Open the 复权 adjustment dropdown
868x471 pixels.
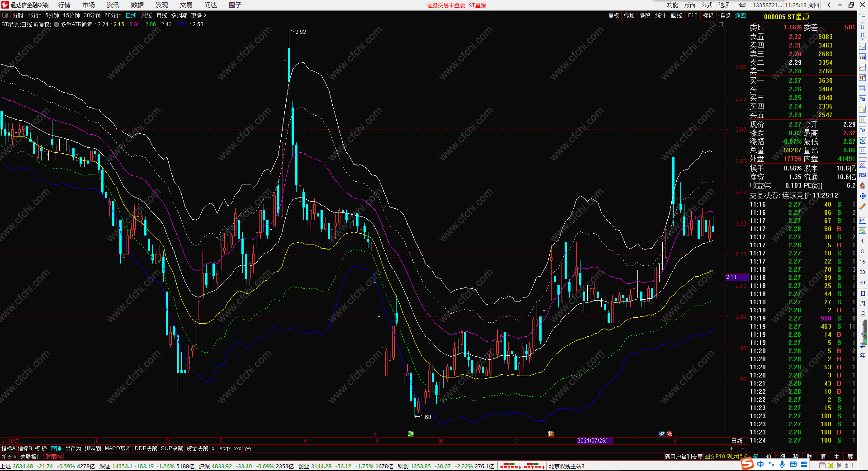613,15
